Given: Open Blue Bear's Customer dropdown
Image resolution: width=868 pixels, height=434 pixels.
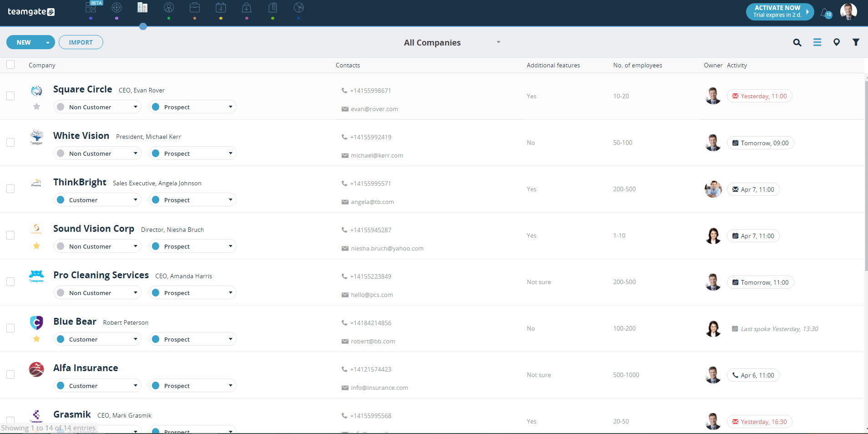Looking at the screenshot, I should click(x=97, y=339).
